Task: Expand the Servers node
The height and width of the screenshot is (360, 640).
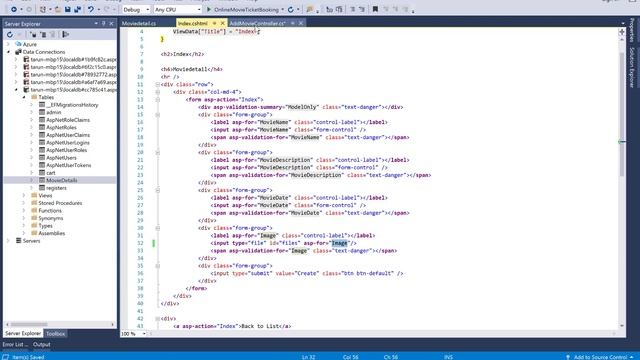Action: click(x=8, y=241)
